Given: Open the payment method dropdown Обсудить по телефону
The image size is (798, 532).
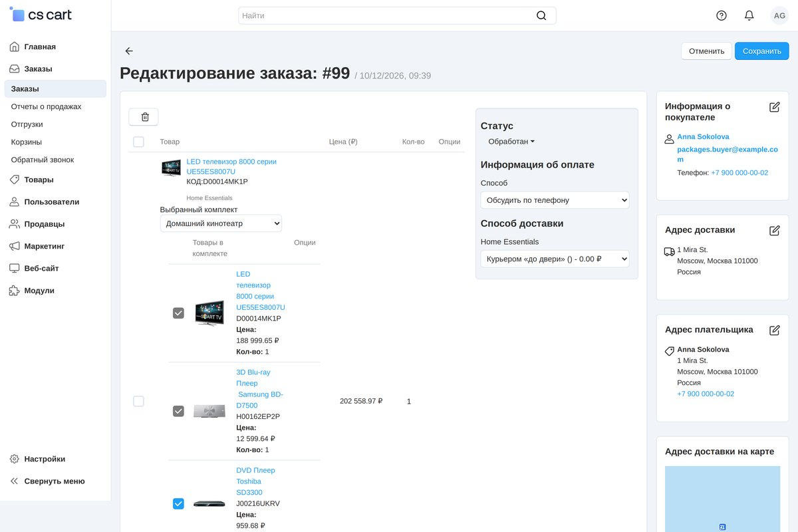Looking at the screenshot, I should point(555,200).
